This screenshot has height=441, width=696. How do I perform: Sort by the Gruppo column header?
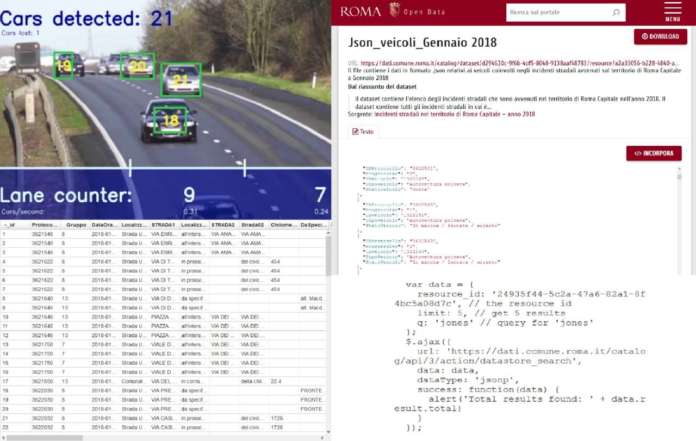tap(74, 225)
